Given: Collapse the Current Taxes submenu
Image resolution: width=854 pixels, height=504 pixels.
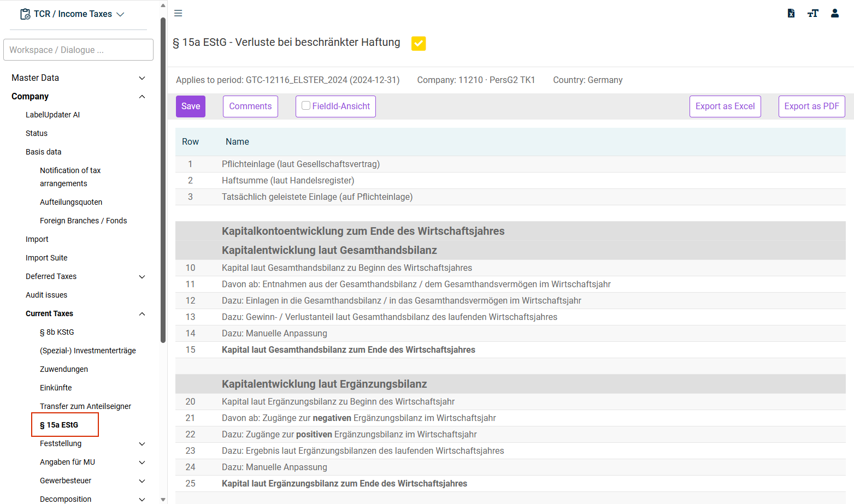Looking at the screenshot, I should tap(142, 314).
